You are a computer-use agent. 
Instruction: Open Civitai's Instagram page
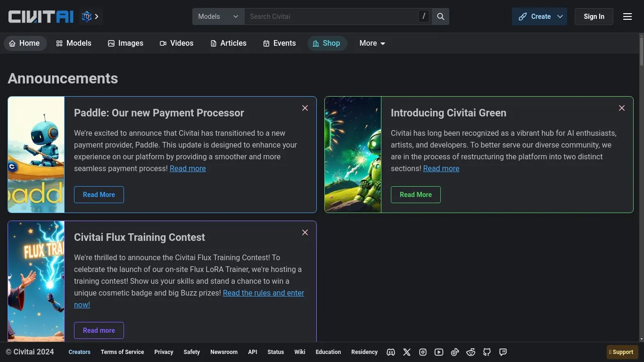[422, 352]
